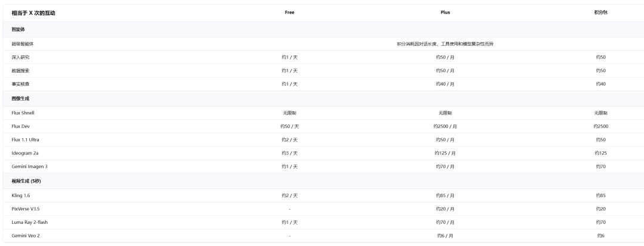Click 积分包 value '约70' for Gemini Imagen 3
644x246 pixels.
[601, 166]
